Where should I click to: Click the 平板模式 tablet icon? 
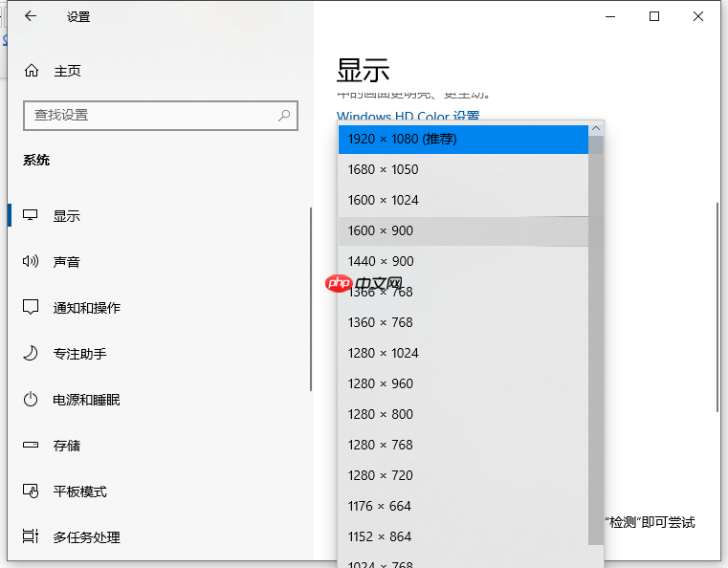click(31, 491)
